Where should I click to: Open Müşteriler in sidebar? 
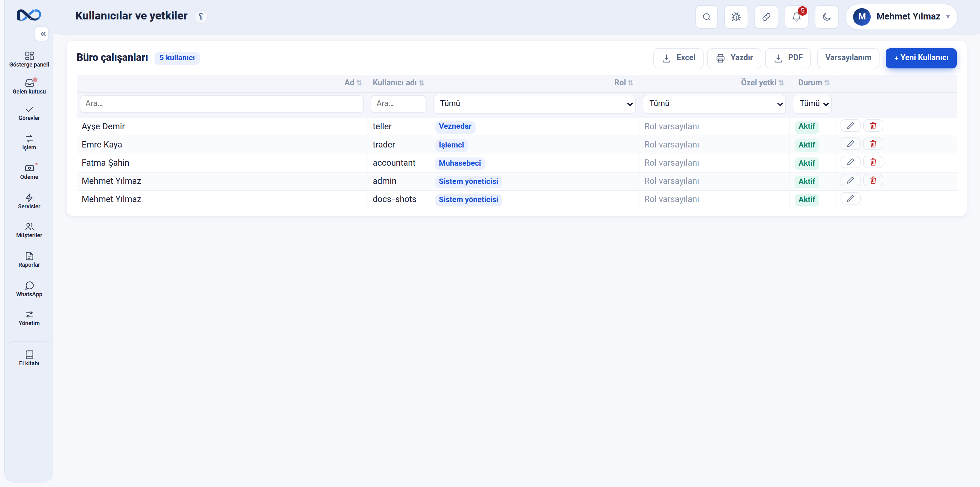pos(29,230)
